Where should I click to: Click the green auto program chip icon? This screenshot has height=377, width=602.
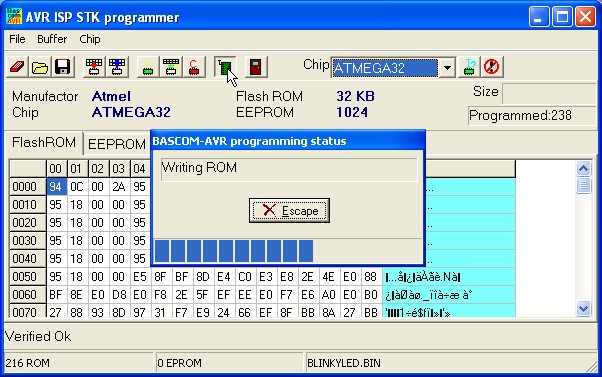click(x=225, y=67)
